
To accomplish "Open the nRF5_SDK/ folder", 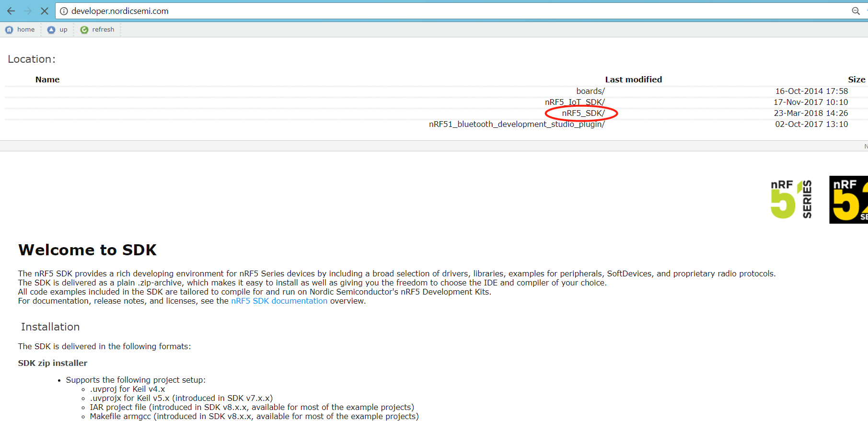I will pos(583,113).
